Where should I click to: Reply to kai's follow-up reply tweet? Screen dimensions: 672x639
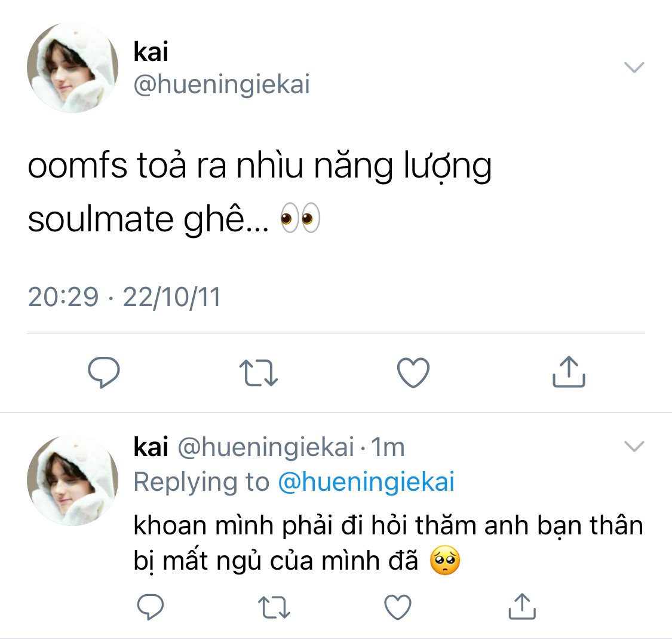tap(151, 607)
